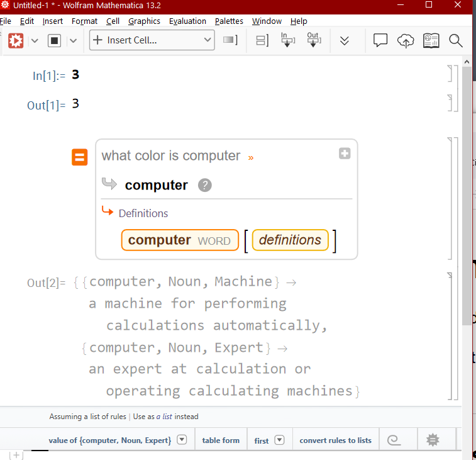Open the suggestions bar gear settings icon
This screenshot has height=460, width=476.
[x=433, y=440]
